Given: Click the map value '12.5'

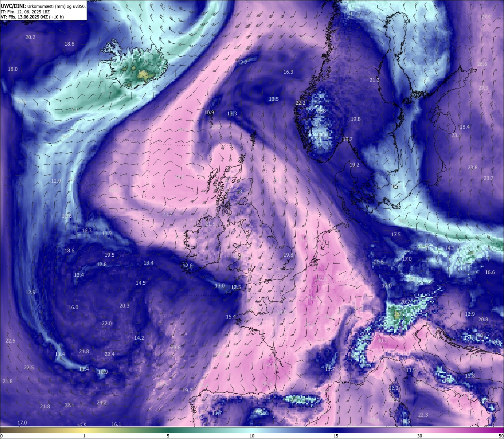Looking at the screenshot, I should [x=236, y=287].
